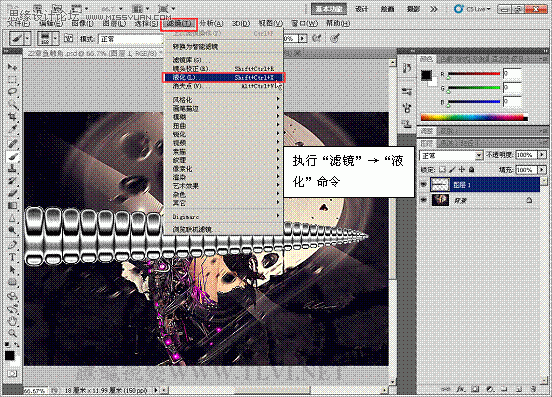The height and width of the screenshot is (397, 552).
Task: Click the foreground color swatch in toolbox
Action: pyautogui.click(x=9, y=355)
